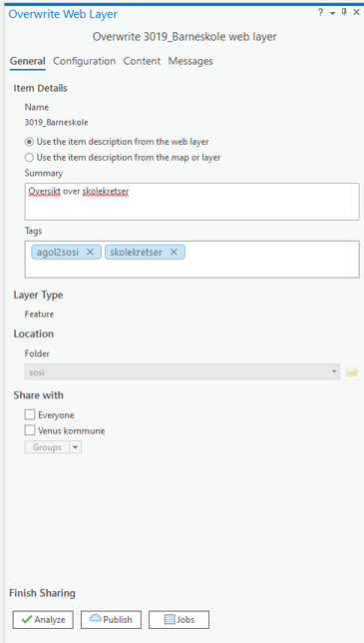364x643 pixels.
Task: Open the Content tab
Action: 142,61
